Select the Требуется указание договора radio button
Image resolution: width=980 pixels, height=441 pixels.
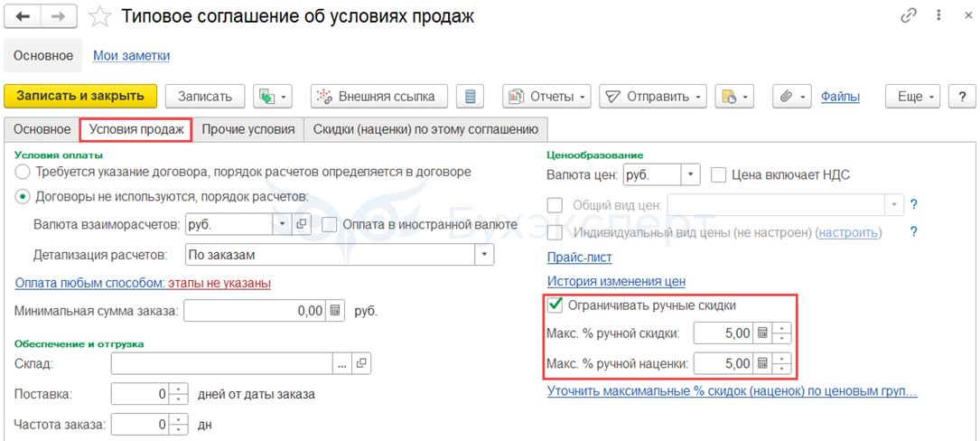(x=23, y=172)
